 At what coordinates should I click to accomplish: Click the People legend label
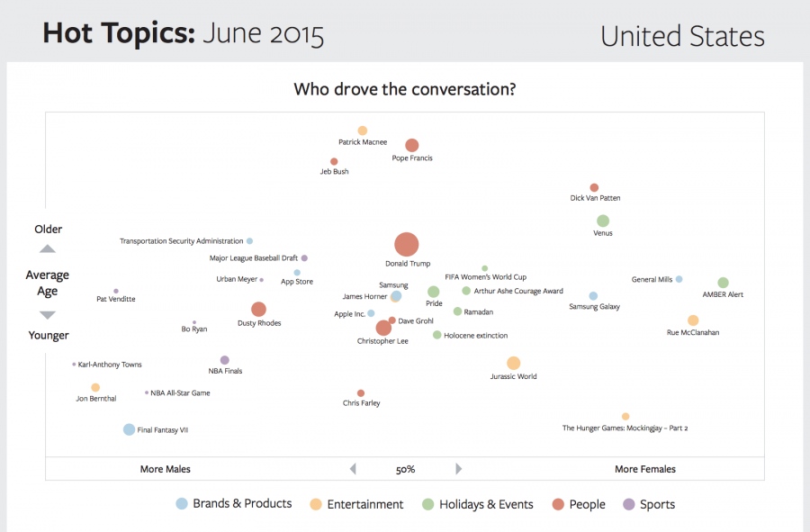(587, 504)
